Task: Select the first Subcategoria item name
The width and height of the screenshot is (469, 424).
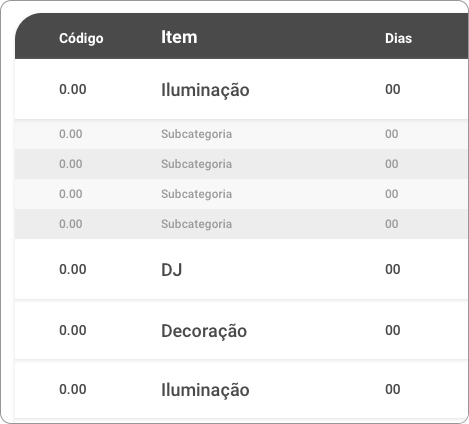Action: [196, 134]
